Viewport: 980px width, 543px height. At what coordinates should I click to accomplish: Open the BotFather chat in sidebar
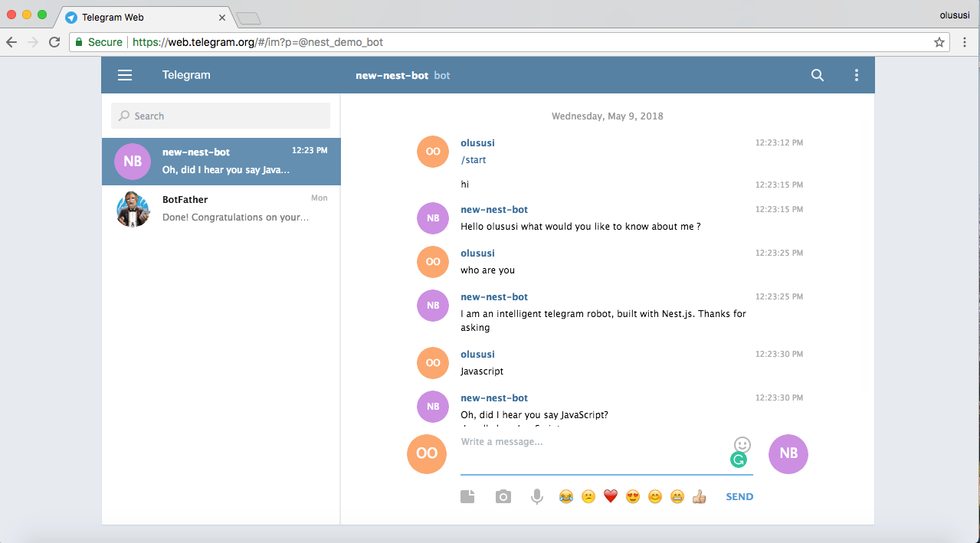(x=221, y=208)
